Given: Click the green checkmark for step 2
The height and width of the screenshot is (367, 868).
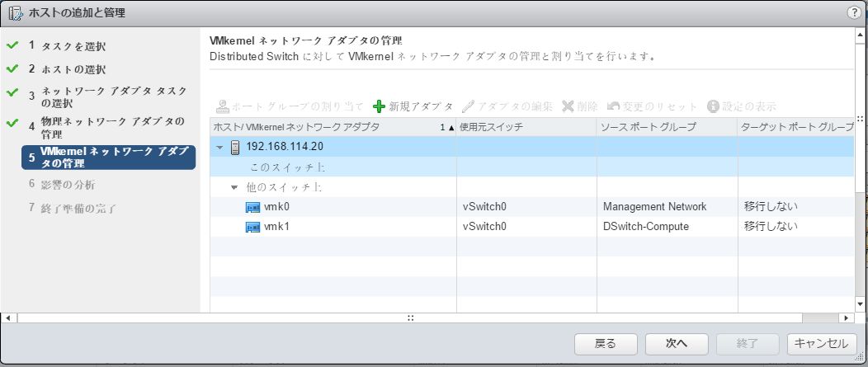Looking at the screenshot, I should tap(12, 68).
